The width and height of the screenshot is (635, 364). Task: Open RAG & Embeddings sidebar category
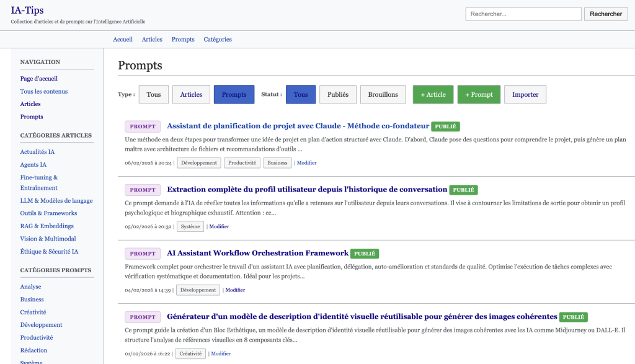[47, 226]
